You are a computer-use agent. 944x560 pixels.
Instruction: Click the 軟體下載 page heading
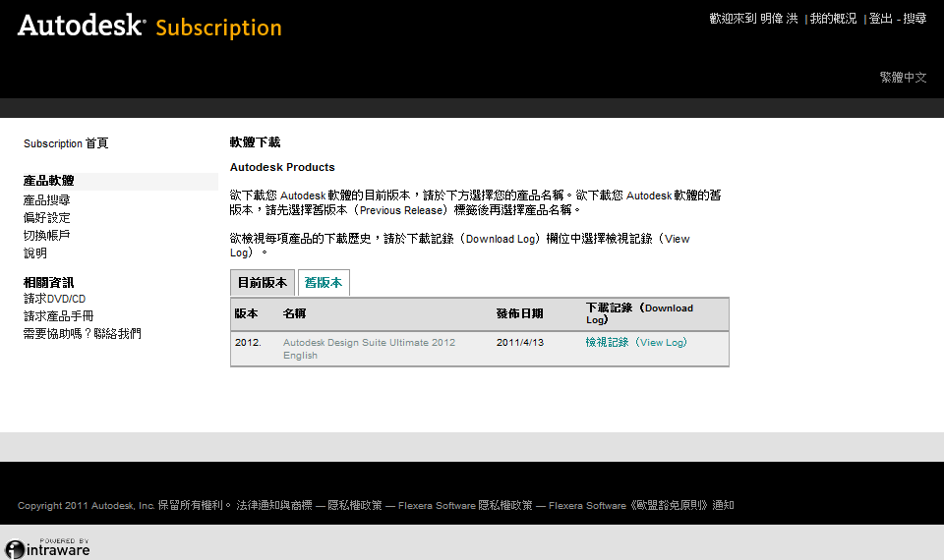coord(256,142)
